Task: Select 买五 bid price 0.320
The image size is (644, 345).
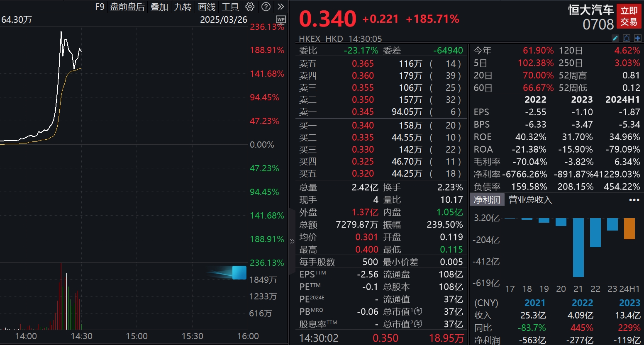Action: coord(363,173)
